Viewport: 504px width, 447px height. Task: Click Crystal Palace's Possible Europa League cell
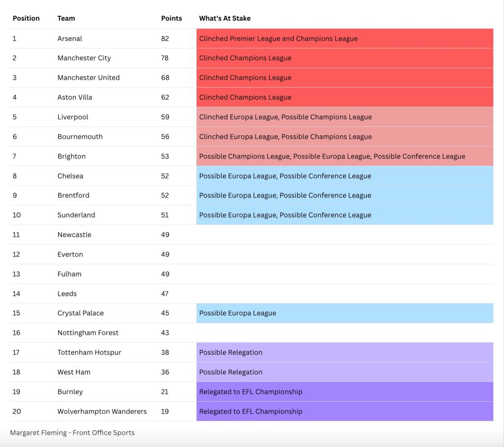tap(345, 313)
